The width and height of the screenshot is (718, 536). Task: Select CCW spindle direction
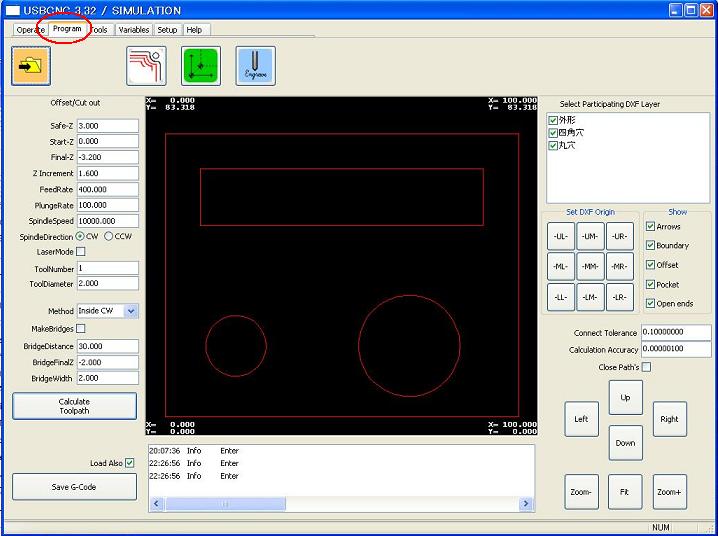click(109, 236)
